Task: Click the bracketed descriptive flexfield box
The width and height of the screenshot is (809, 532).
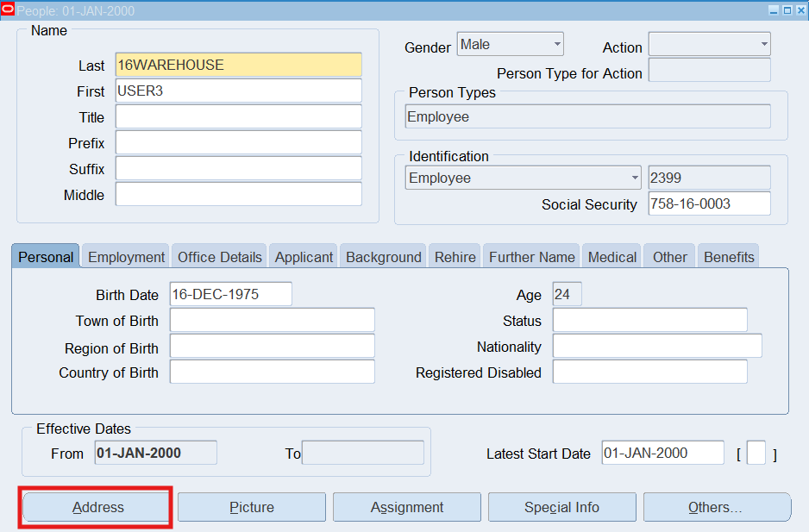Action: 756,454
